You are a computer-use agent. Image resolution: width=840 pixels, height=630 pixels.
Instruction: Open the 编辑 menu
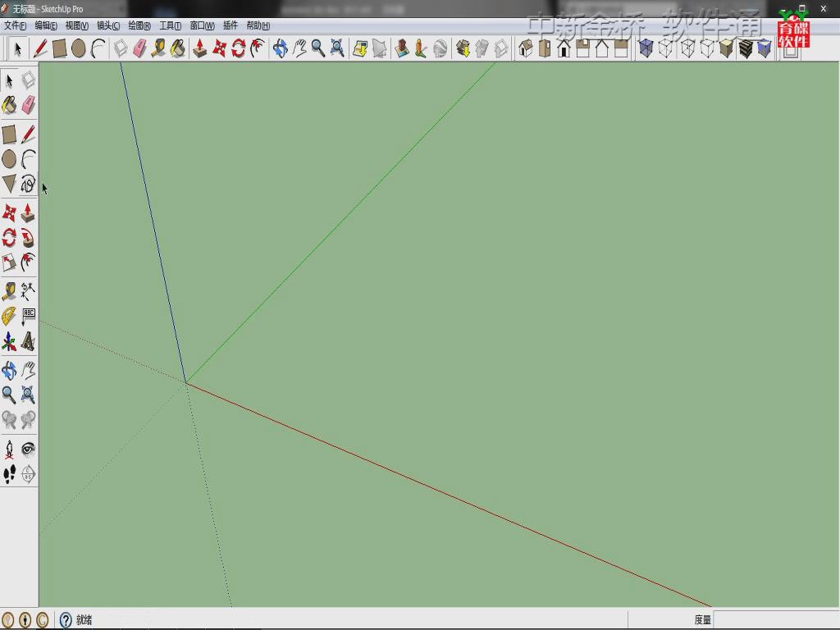tap(46, 25)
